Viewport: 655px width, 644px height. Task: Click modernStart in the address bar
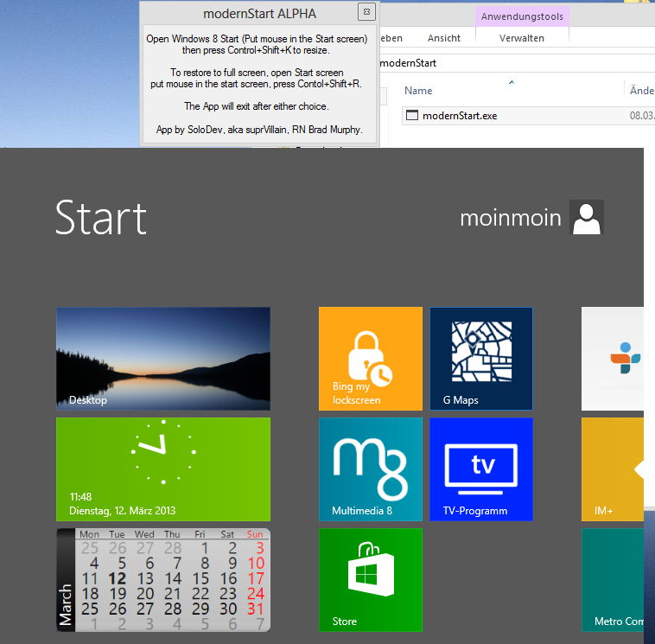[408, 63]
